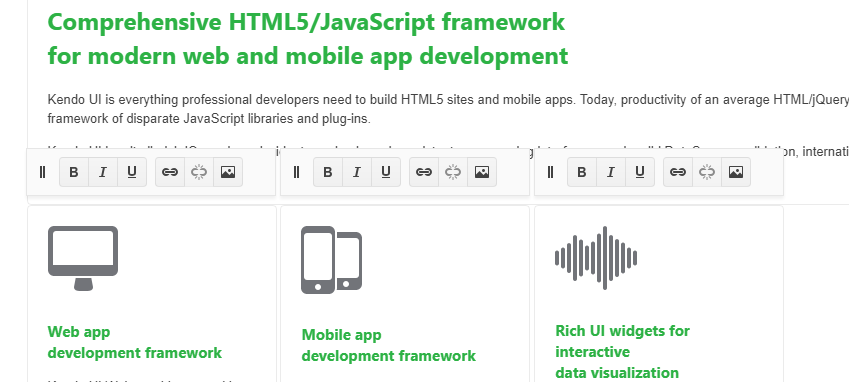Click the Rich UI widgets heading text
Viewport: 849px width, 382px height.
coord(623,351)
